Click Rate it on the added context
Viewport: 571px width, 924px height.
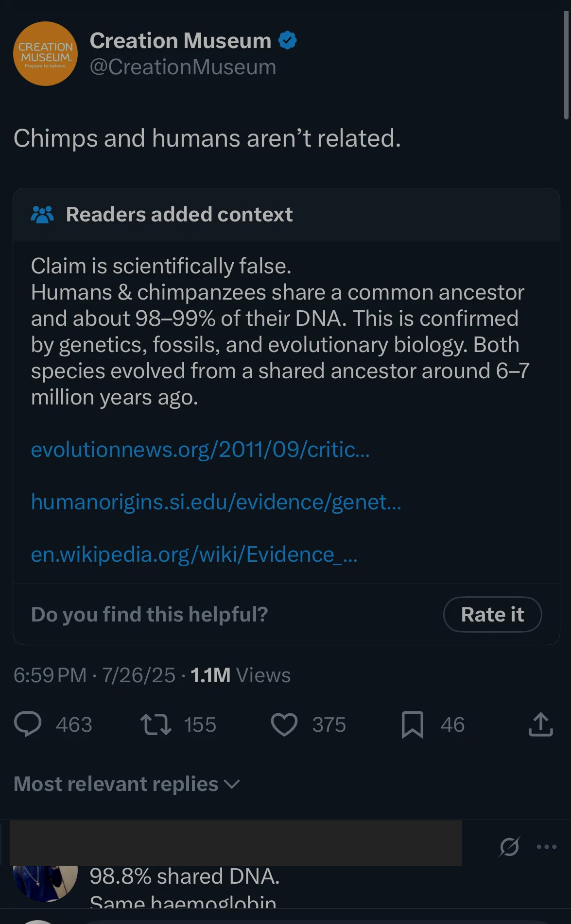(x=492, y=614)
